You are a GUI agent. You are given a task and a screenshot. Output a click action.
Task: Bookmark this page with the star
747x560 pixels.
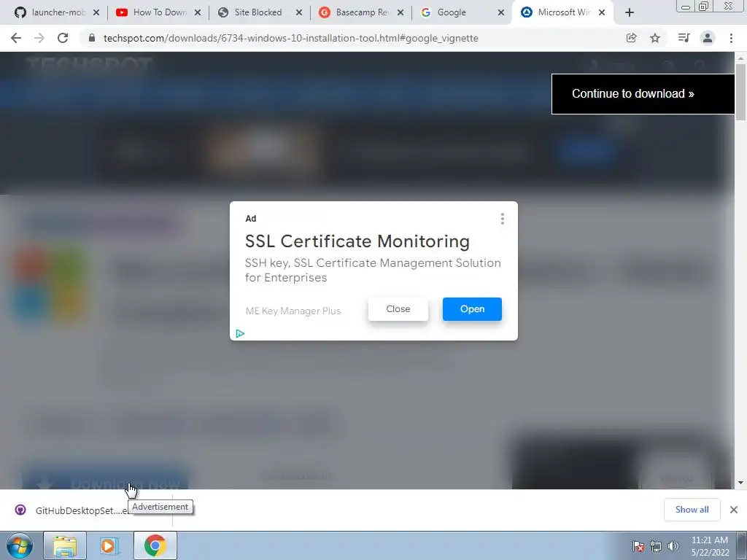click(655, 38)
